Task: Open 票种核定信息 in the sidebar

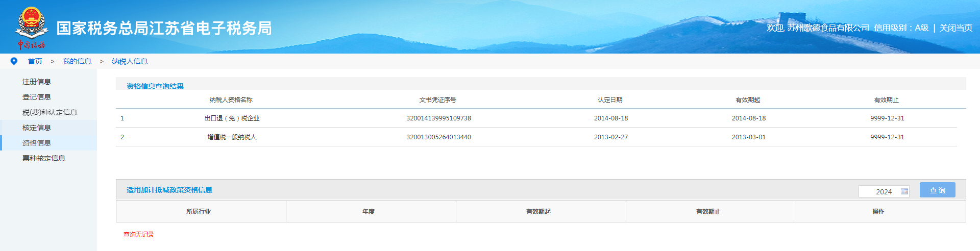Action: click(x=44, y=158)
